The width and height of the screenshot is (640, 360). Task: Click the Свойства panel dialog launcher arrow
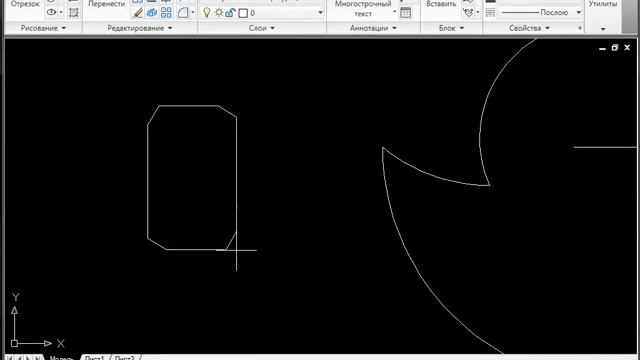580,28
